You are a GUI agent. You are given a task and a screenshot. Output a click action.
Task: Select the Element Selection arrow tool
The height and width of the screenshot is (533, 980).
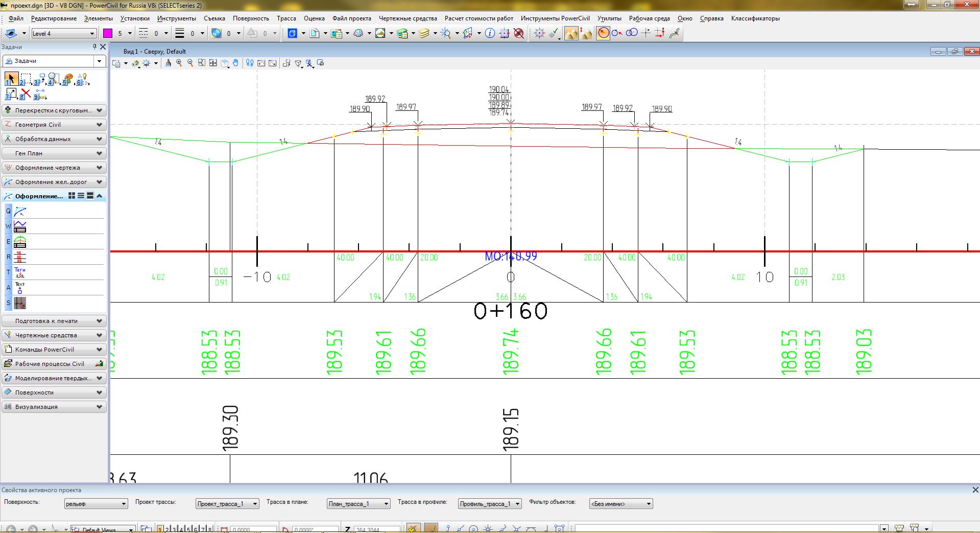click(10, 79)
